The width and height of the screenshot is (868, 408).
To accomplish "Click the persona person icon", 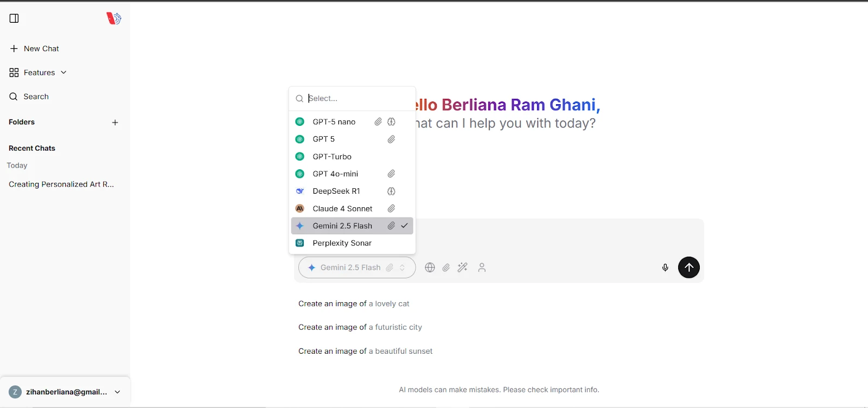I will click(482, 267).
